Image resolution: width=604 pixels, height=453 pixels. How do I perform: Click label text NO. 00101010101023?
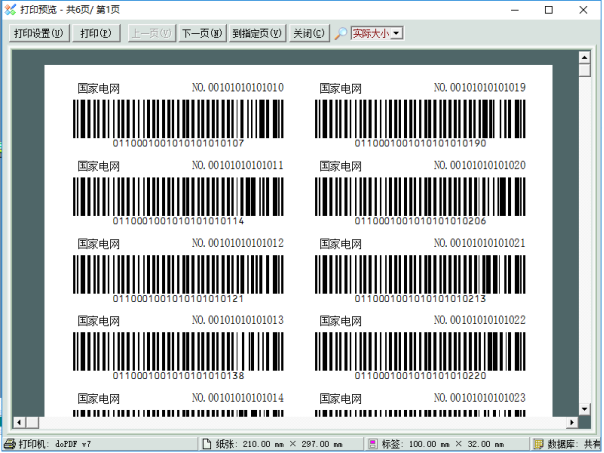click(x=480, y=398)
